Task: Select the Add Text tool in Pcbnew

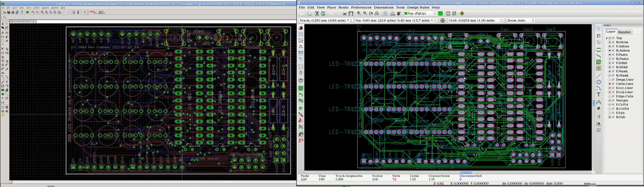Action: [599, 95]
